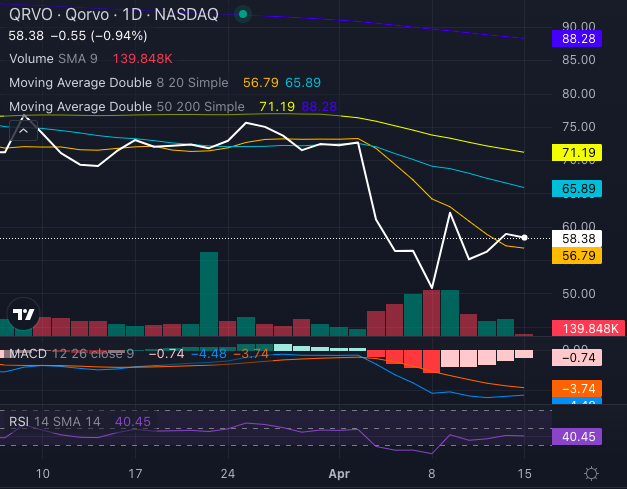Click the pink -0.74 MACD axis label
627x489 pixels.
(576, 357)
